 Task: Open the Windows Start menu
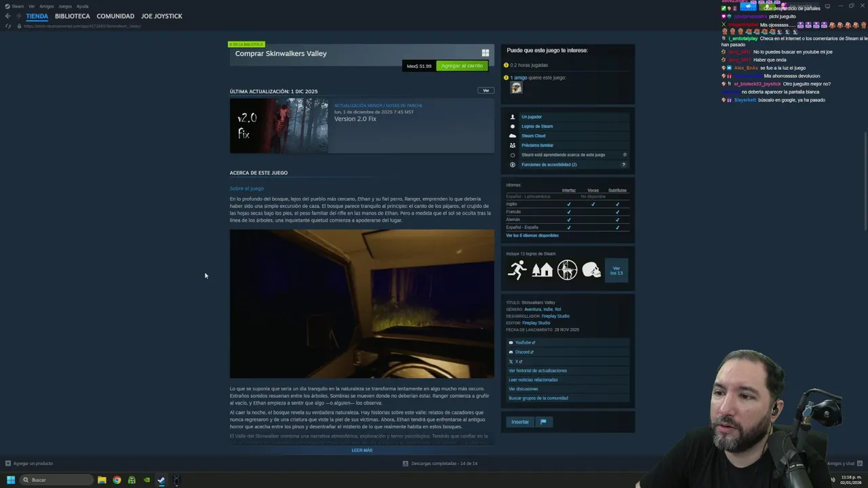(x=10, y=480)
